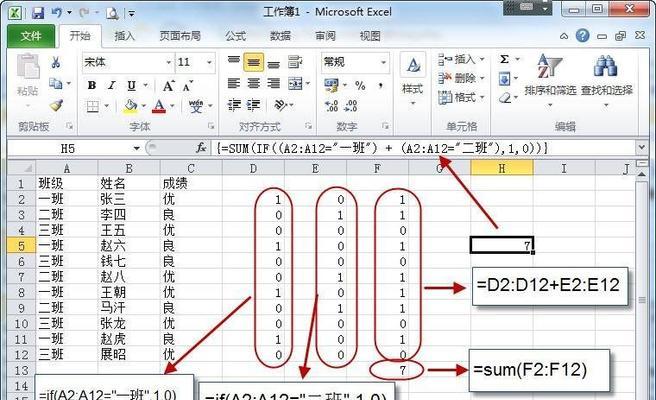
Task: Open the font name 宋体 dropdown
Action: (169, 63)
